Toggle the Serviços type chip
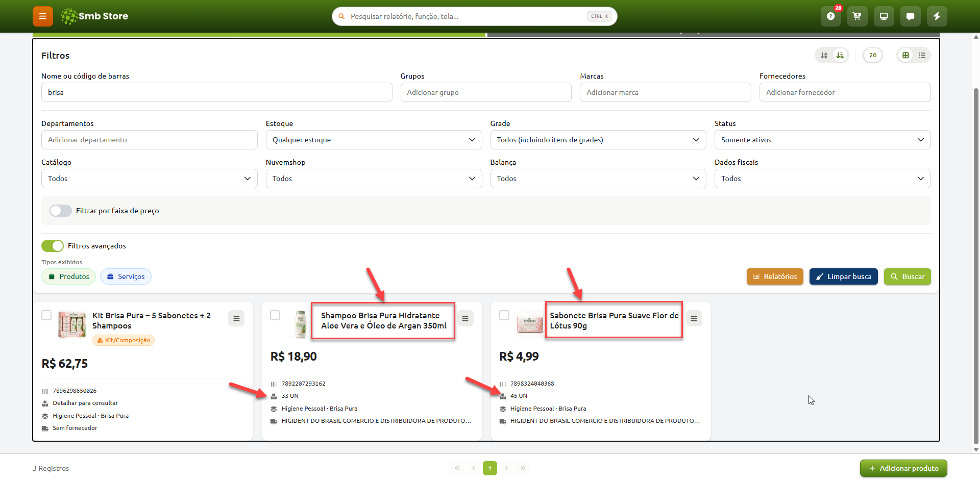980x482 pixels. point(126,276)
